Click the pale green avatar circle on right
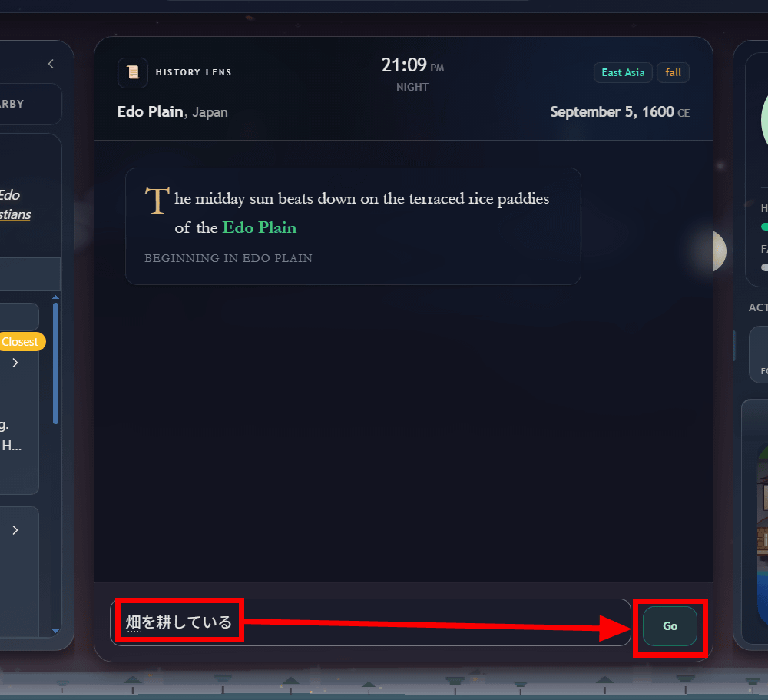The image size is (768, 700). (764, 121)
